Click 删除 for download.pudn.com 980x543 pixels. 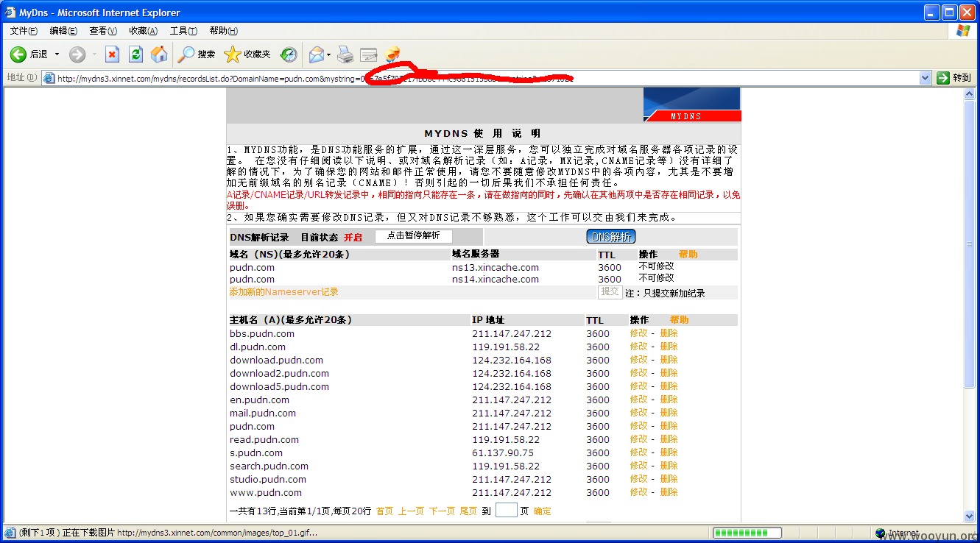tap(669, 360)
